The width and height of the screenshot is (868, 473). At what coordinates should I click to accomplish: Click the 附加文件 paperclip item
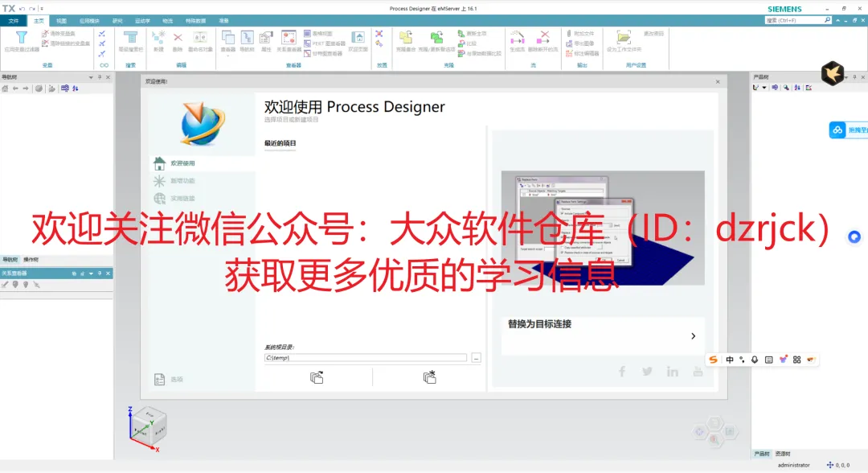[x=579, y=33]
